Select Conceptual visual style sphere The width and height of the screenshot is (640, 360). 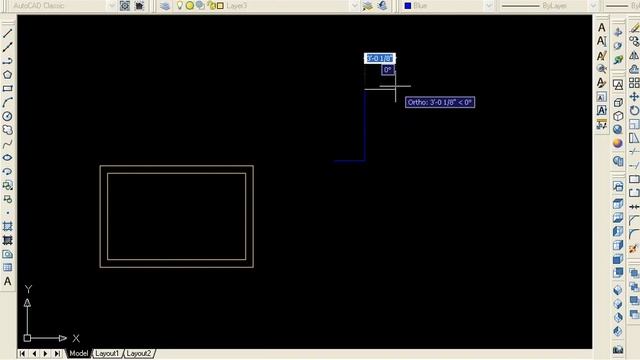[618, 143]
